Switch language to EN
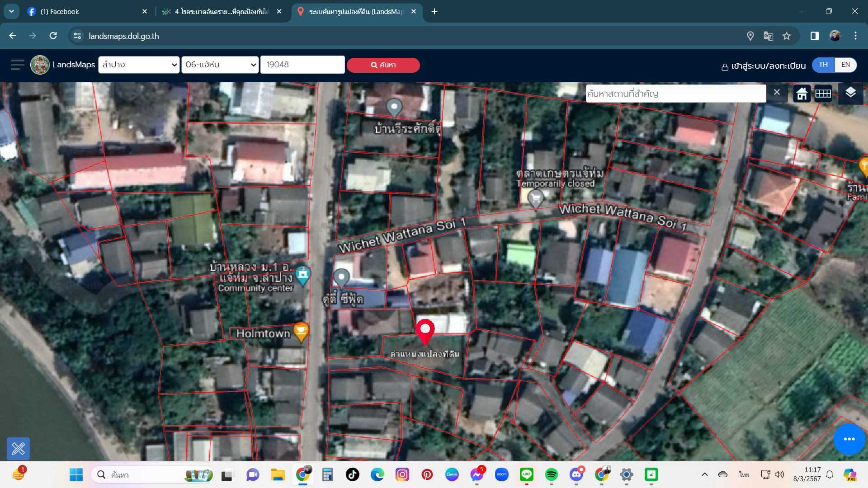 pyautogui.click(x=845, y=65)
